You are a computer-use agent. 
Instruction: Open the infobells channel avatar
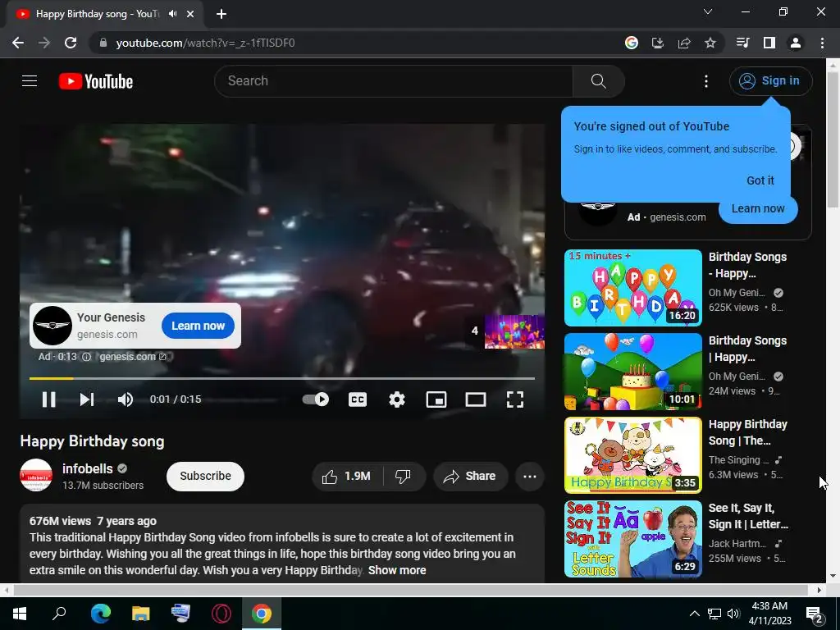[36, 475]
